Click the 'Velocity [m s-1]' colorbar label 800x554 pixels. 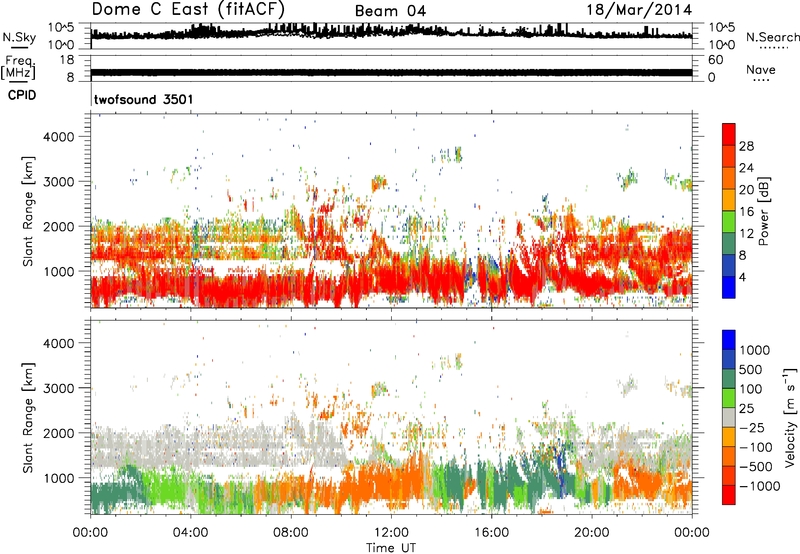(790, 417)
